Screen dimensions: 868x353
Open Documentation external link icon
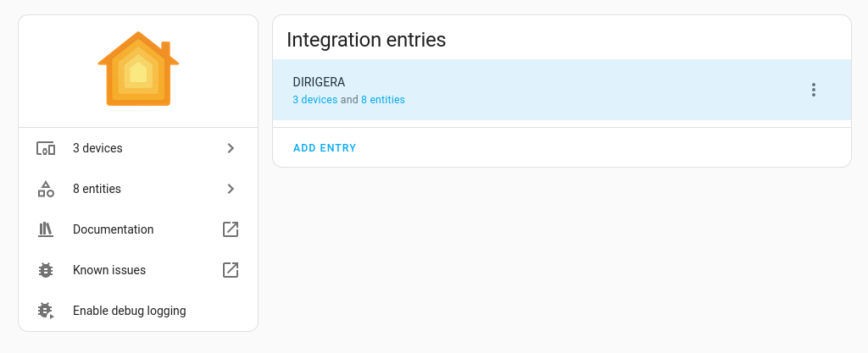(x=231, y=229)
